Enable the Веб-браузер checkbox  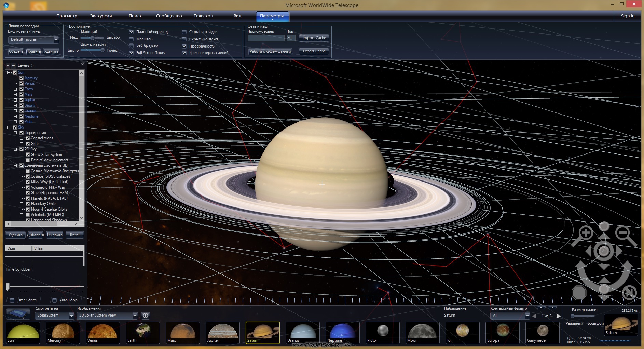point(132,45)
